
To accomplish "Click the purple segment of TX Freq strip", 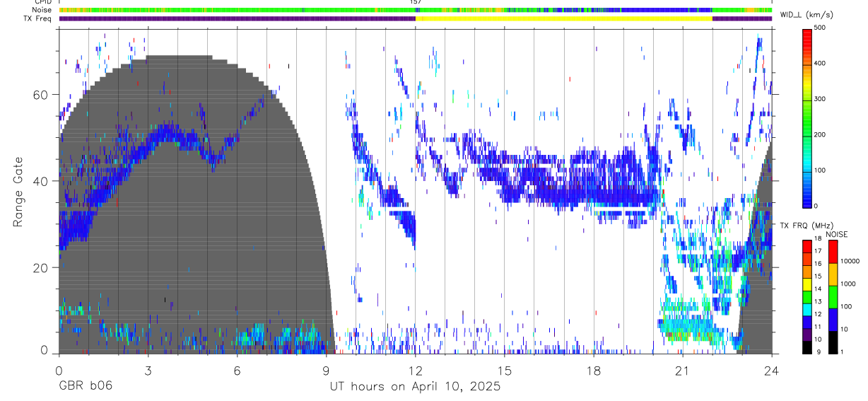I will tap(237, 18).
